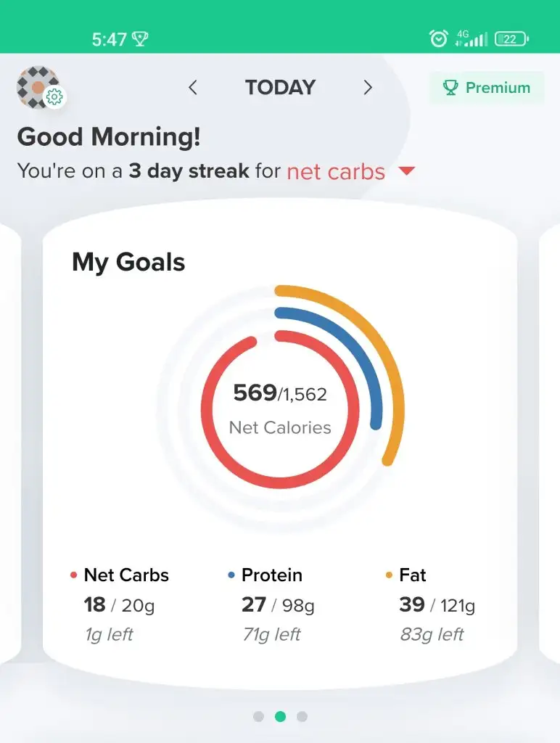This screenshot has height=743, width=560.
Task: Switch to first page indicator dot
Action: pos(258,716)
